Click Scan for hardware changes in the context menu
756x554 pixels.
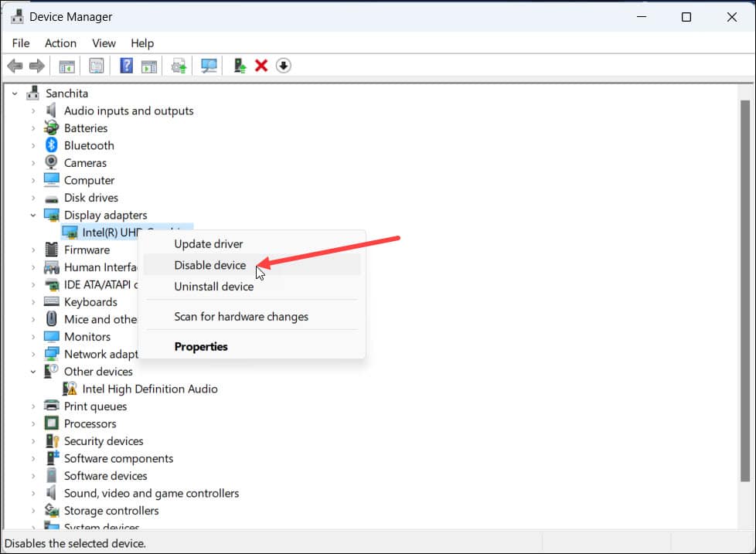pos(242,316)
